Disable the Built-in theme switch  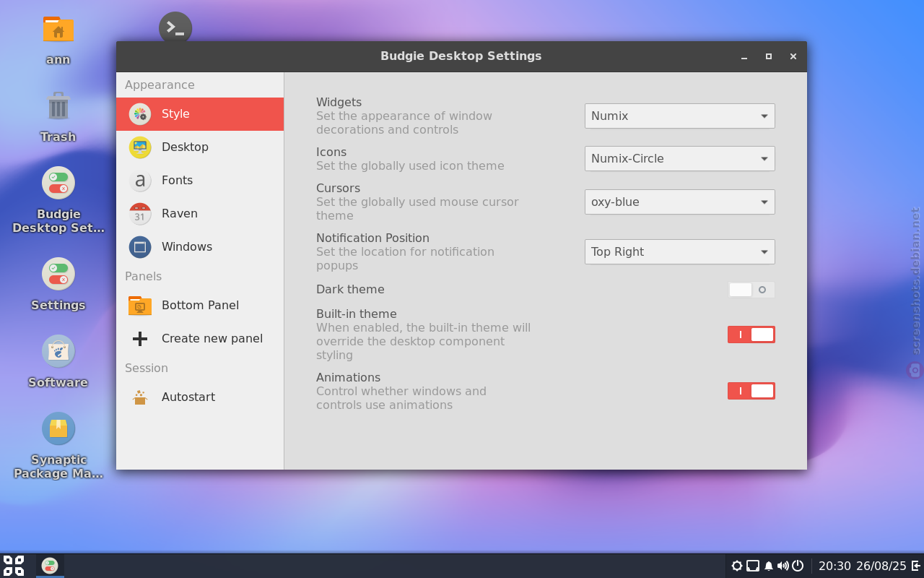[x=751, y=335]
